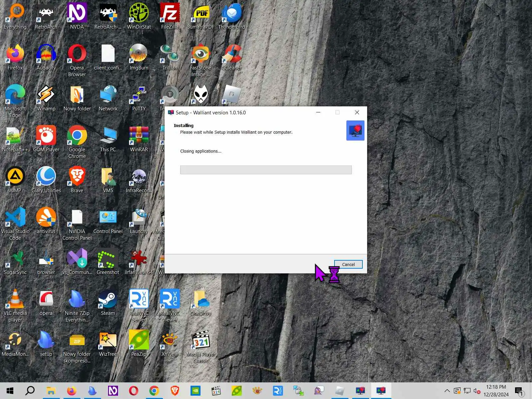
Task: Select the Thunderbird desktop icon
Action: 232,16
